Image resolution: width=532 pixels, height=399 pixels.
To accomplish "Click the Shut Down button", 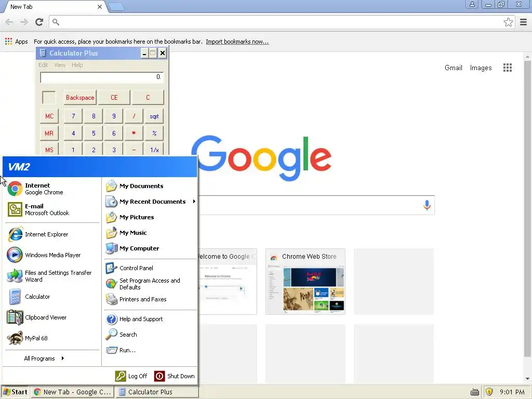I will point(175,376).
